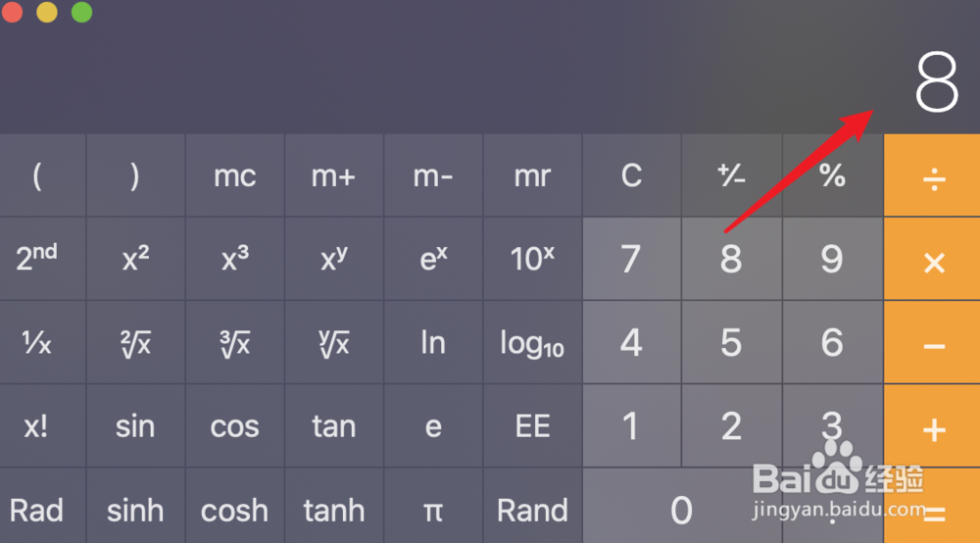Click the divide operator key
The width and height of the screenshot is (980, 543).
coord(933,176)
